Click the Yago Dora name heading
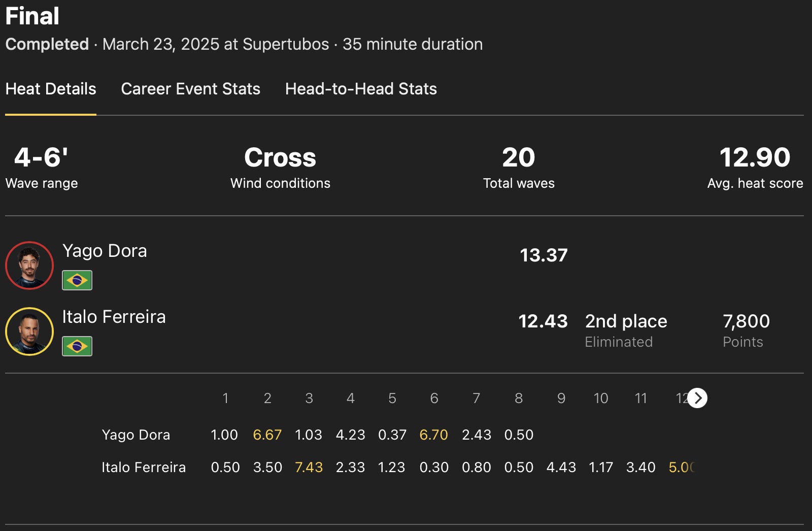Image resolution: width=812 pixels, height=531 pixels. (105, 251)
